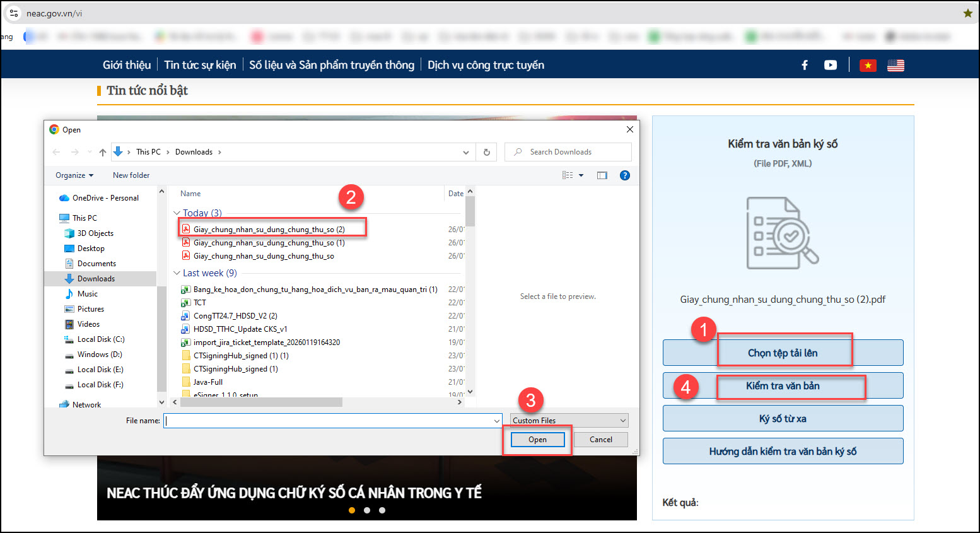Click the Kiểm tra văn bản button
This screenshot has height=533, width=980.
tap(783, 386)
